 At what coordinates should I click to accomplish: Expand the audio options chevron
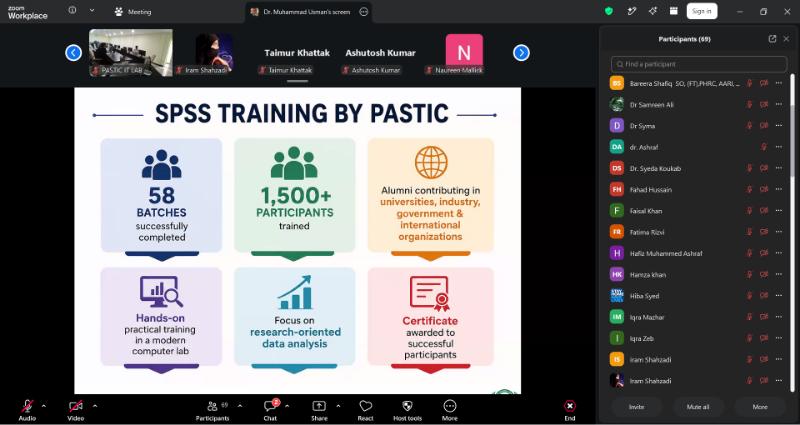pyautogui.click(x=43, y=406)
